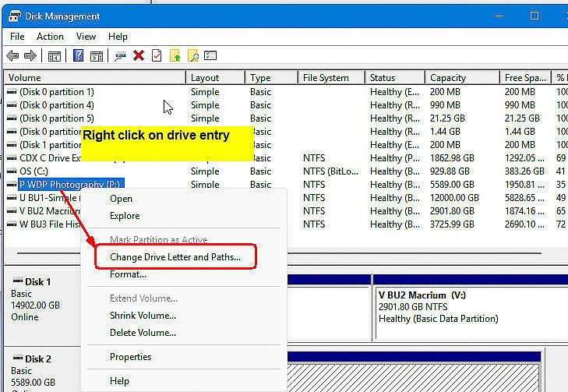The width and height of the screenshot is (568, 392).
Task: Open the Action menu
Action: (50, 37)
